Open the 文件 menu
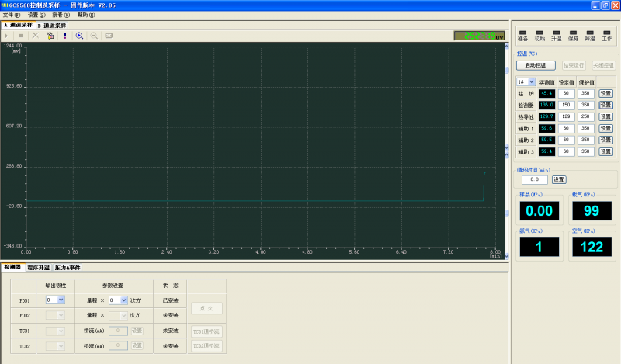Screen dimensions: 621x364 pyautogui.click(x=11, y=15)
